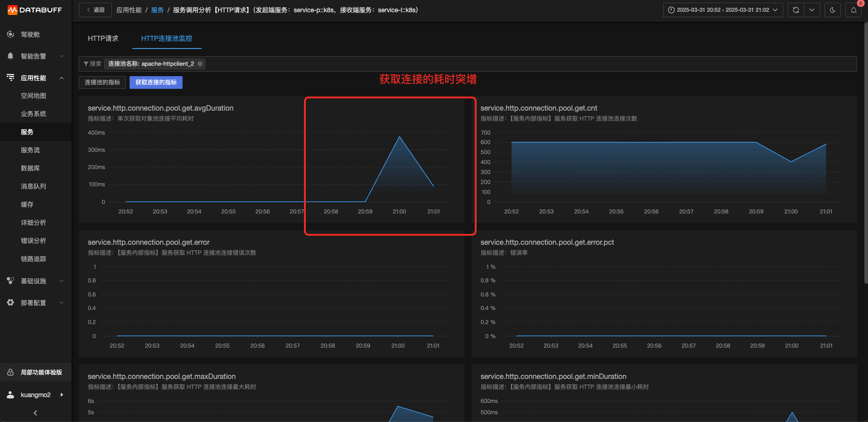The width and height of the screenshot is (868, 422).
Task: Click the 基础设施 icon in the sidebar
Action: (x=10, y=281)
